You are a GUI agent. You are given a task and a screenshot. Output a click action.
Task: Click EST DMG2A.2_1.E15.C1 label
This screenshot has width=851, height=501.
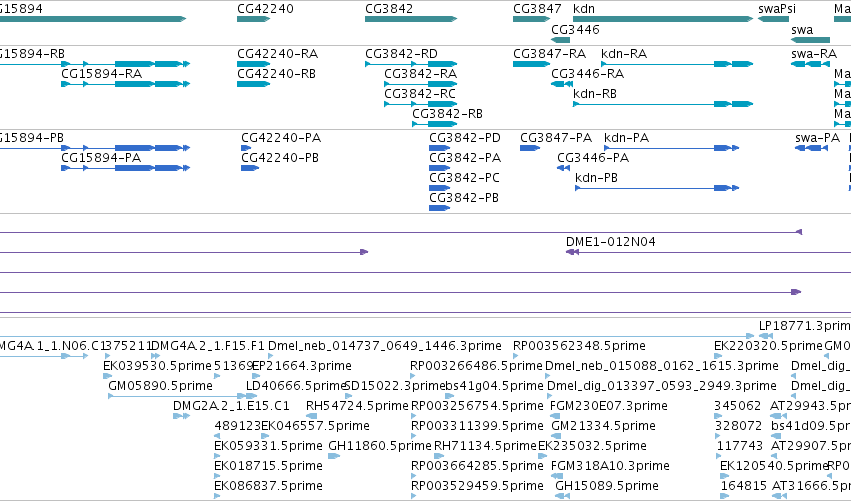point(231,406)
